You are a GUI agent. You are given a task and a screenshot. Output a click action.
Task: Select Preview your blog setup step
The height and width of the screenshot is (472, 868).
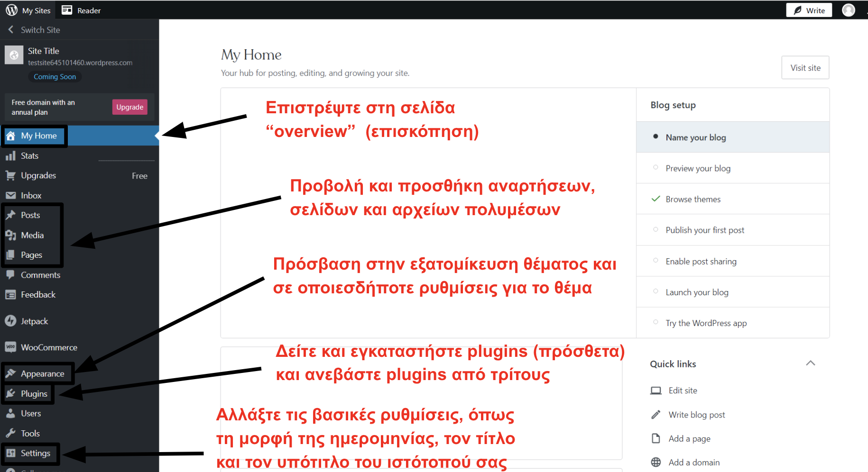(733, 168)
